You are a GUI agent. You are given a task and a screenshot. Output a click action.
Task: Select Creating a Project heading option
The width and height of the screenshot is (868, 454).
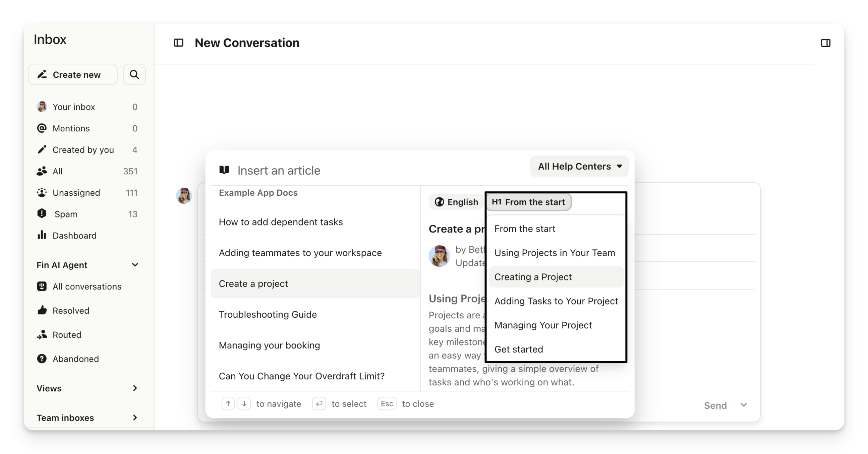[x=533, y=277]
